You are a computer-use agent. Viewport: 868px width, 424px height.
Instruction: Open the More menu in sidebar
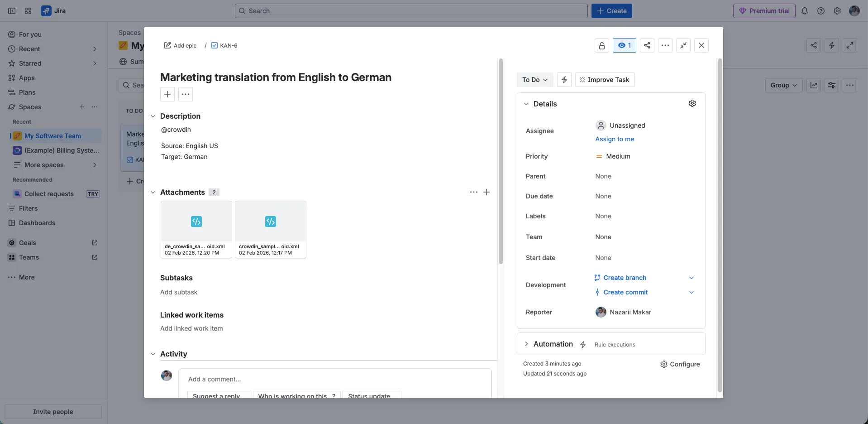tap(21, 277)
